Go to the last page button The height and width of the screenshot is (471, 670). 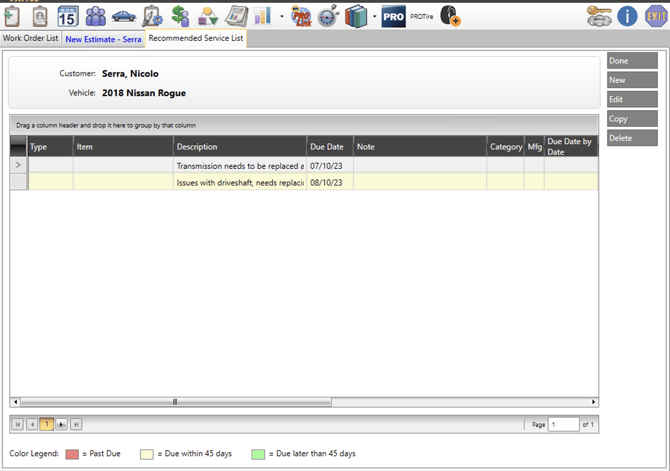pos(76,424)
